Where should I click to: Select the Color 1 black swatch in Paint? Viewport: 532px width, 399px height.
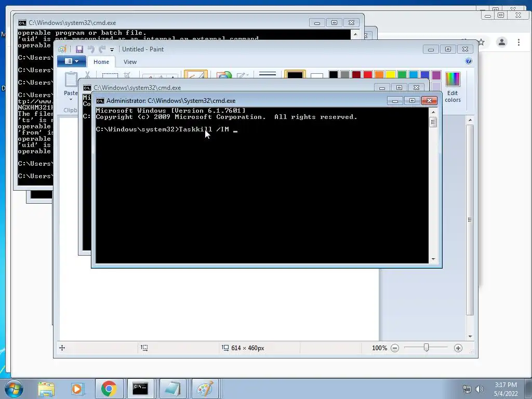[x=295, y=75]
